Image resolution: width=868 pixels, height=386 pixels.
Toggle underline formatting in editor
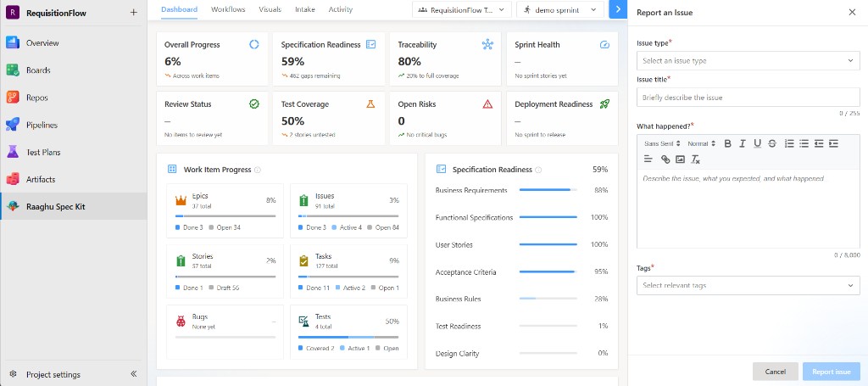[757, 143]
